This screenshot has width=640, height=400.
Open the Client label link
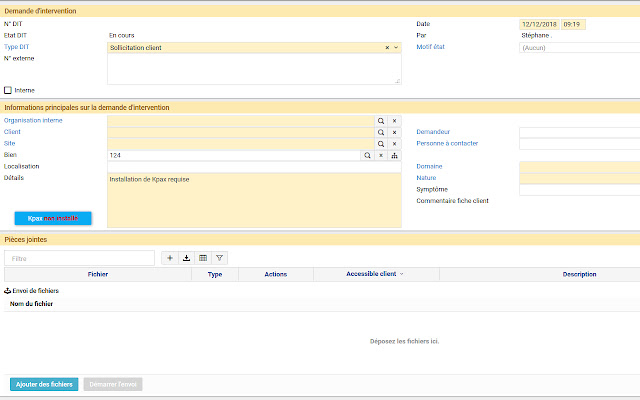12,132
